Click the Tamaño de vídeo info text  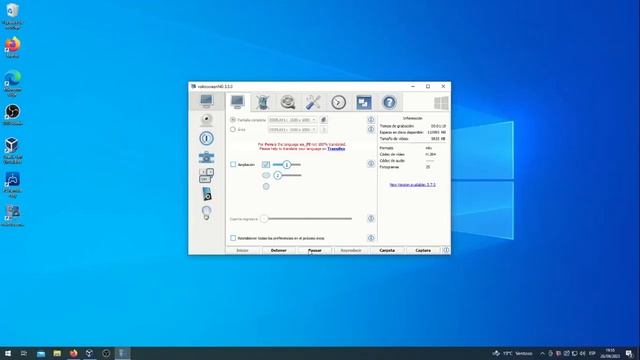click(394, 139)
